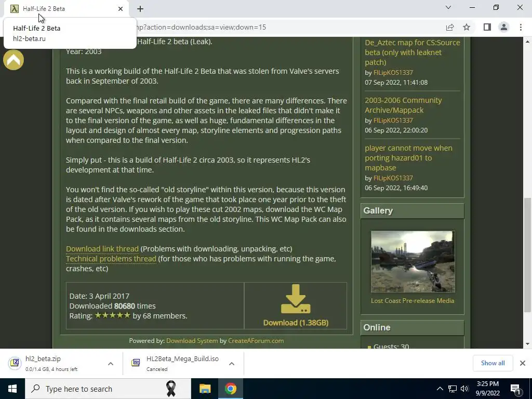This screenshot has width=532, height=399.
Task: Open the Technical problems thread link
Action: click(x=111, y=259)
